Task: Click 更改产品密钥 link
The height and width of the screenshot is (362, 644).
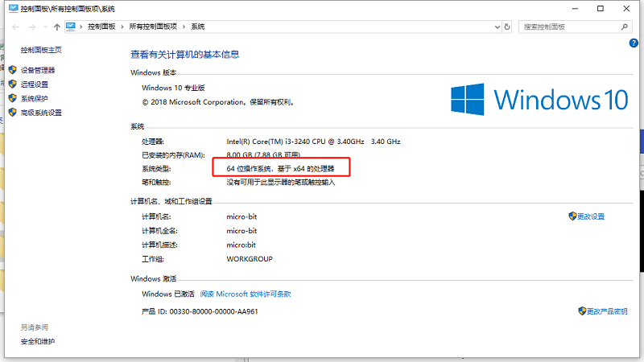Action: pyautogui.click(x=607, y=311)
